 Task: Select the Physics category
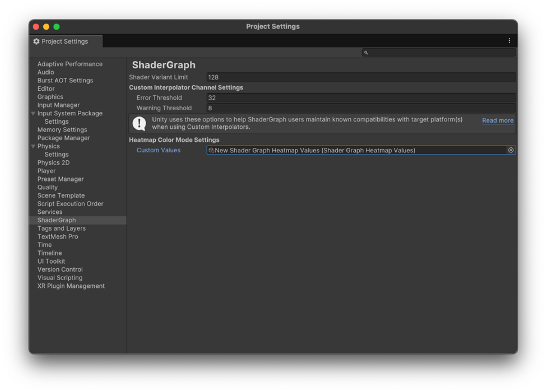click(x=48, y=146)
